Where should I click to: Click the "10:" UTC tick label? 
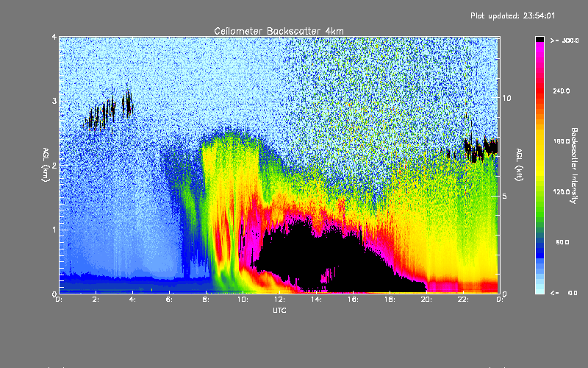point(243,300)
